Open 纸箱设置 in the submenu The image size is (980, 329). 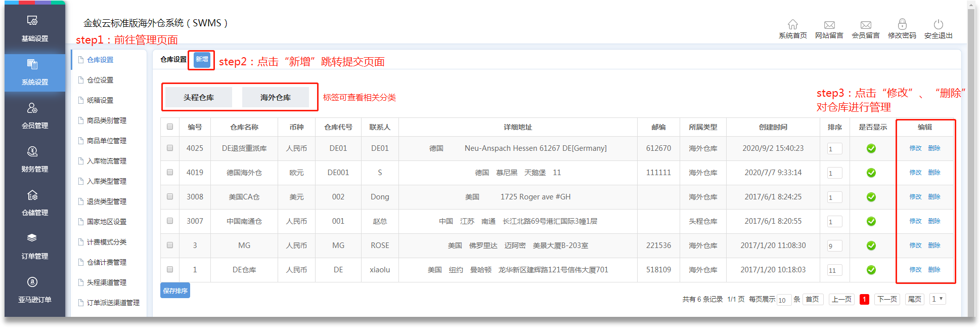(x=100, y=100)
